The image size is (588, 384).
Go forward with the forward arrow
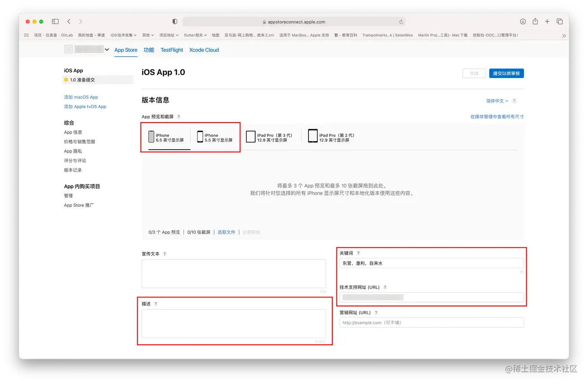(x=81, y=21)
